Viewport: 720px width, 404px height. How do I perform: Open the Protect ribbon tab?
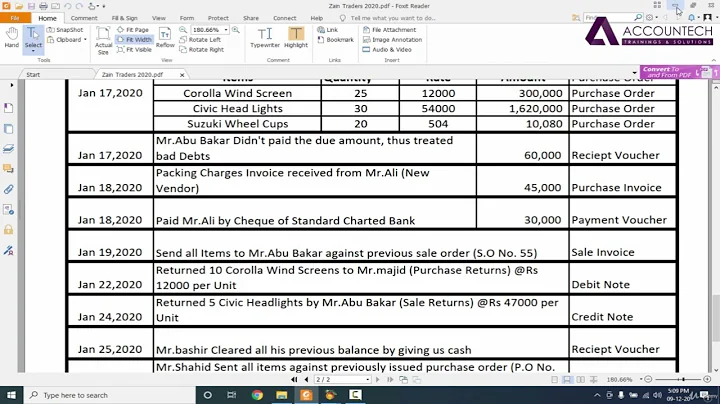point(218,18)
